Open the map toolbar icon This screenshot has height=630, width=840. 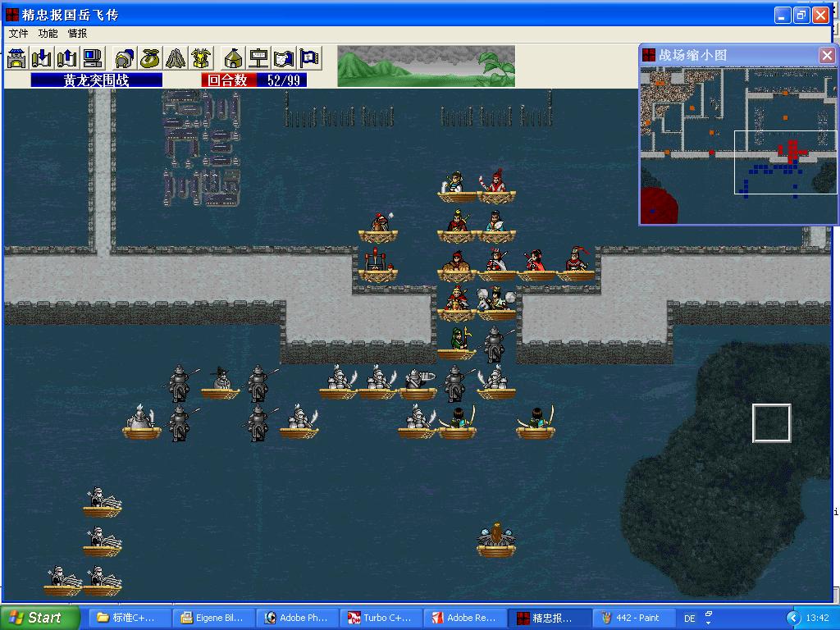coord(284,58)
